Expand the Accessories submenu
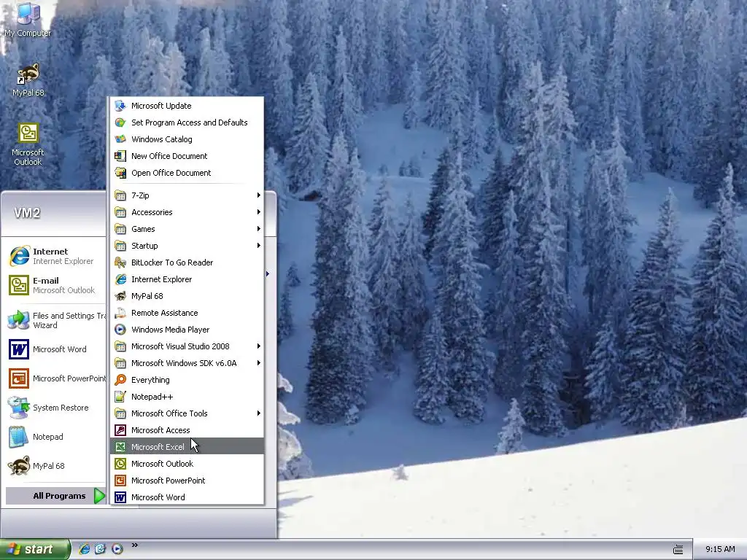Screen dimensions: 747x560 point(187,212)
